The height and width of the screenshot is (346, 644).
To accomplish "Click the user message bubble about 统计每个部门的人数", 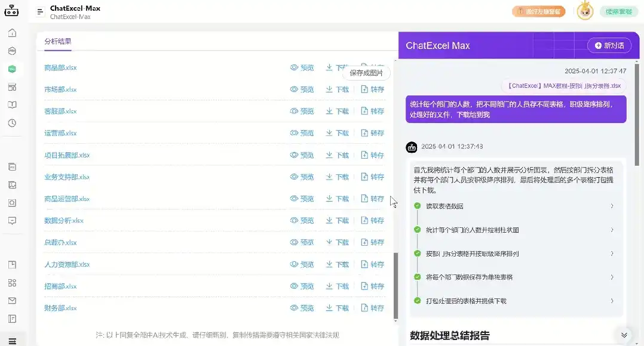I will point(516,109).
